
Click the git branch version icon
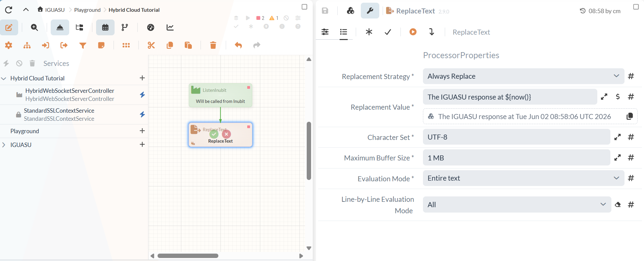point(125,28)
